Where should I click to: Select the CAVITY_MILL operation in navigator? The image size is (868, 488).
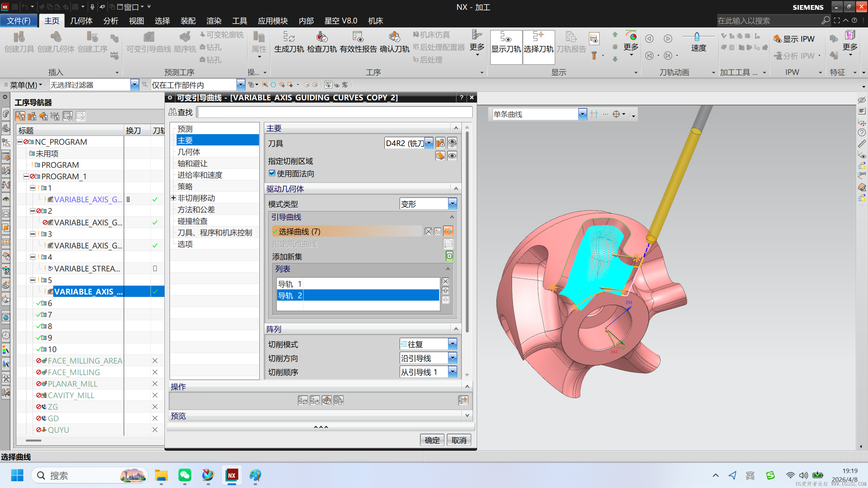pyautogui.click(x=71, y=395)
